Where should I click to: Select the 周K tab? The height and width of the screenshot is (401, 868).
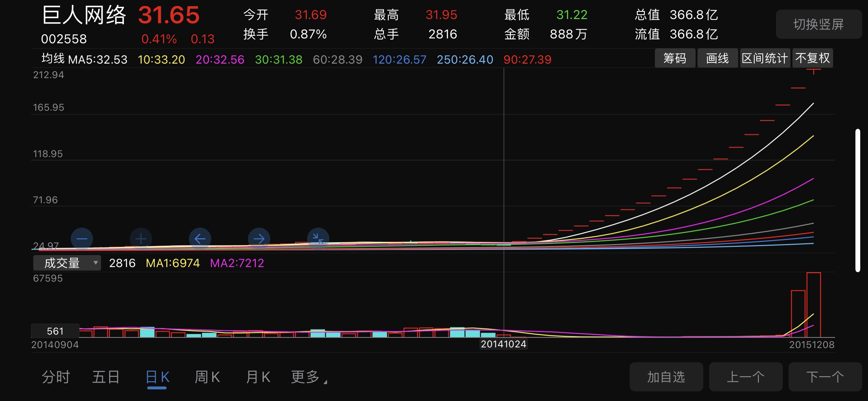tap(207, 377)
